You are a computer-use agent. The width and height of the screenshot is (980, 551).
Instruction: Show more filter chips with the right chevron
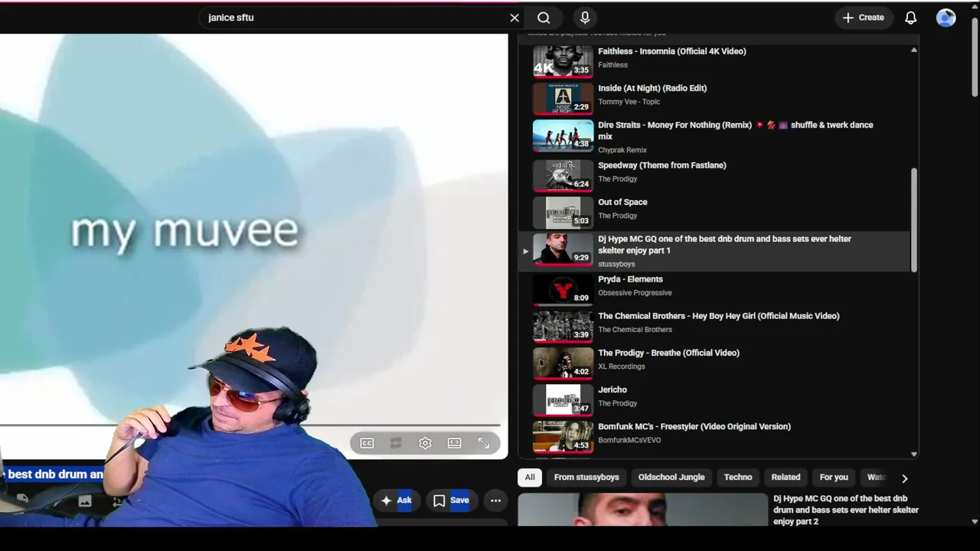[904, 478]
